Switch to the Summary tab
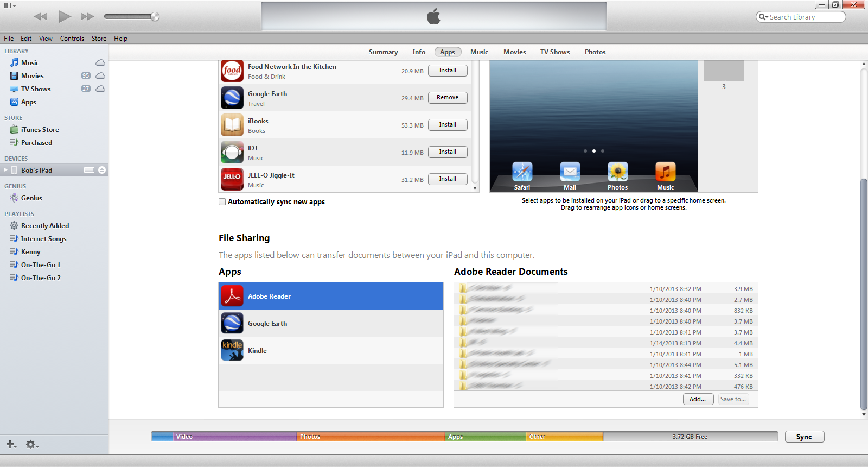Screen dimensions: 868x467 [x=383, y=52]
